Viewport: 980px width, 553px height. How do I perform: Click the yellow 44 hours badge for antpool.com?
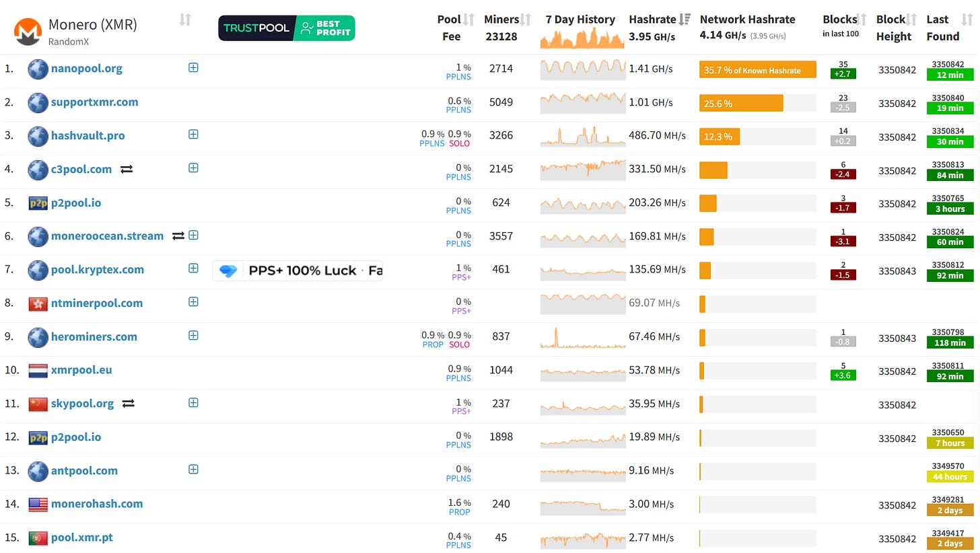[x=950, y=477]
